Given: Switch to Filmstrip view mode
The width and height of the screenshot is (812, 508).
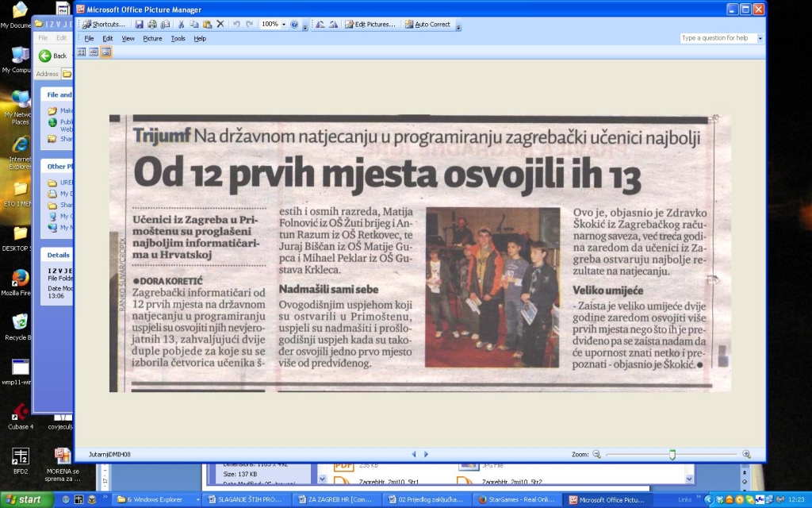Looking at the screenshot, I should pos(94,52).
